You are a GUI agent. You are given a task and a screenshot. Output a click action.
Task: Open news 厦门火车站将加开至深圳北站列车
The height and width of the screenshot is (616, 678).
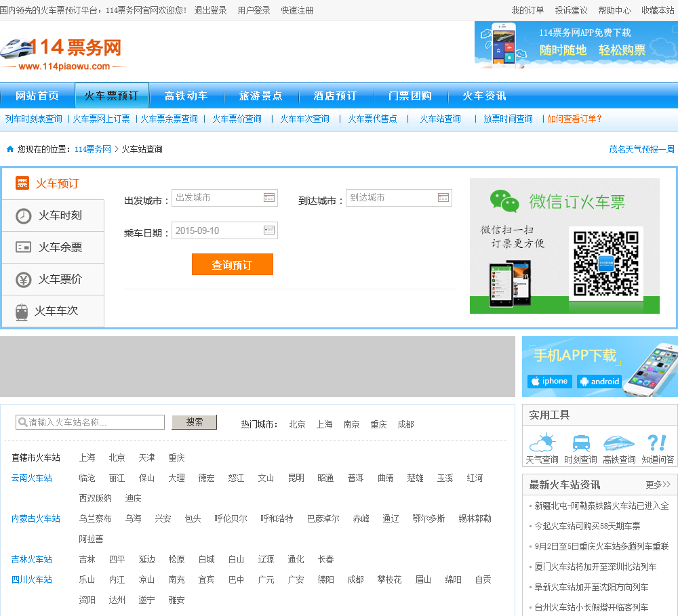click(x=595, y=567)
